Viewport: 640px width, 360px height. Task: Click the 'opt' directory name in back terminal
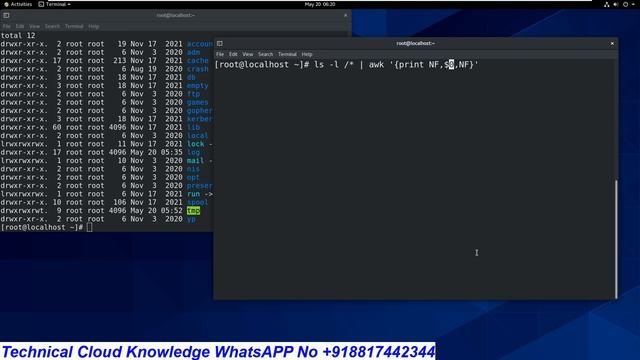tap(193, 178)
